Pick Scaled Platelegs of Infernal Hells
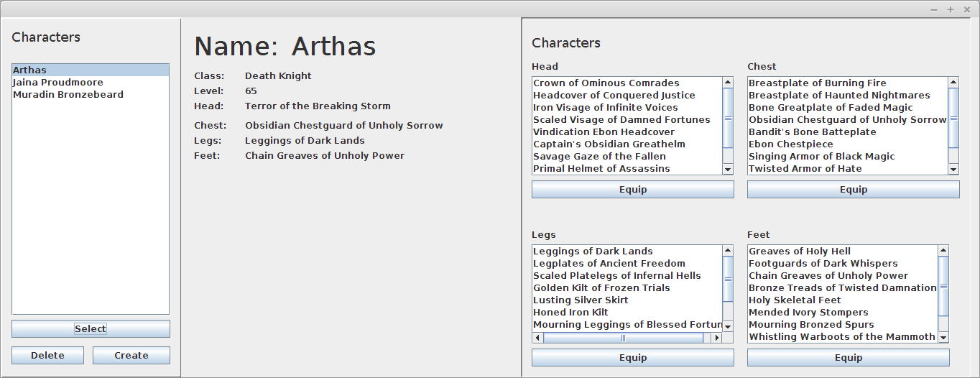Image resolution: width=980 pixels, height=378 pixels. [627, 275]
